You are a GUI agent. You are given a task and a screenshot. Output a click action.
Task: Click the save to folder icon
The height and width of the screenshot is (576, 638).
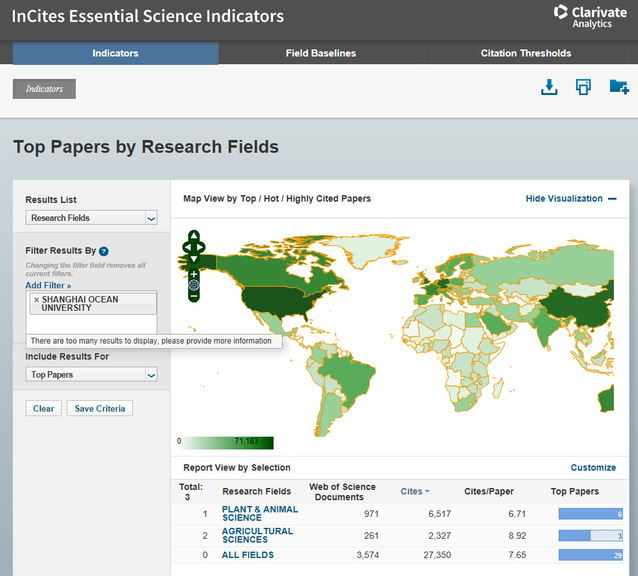(619, 88)
